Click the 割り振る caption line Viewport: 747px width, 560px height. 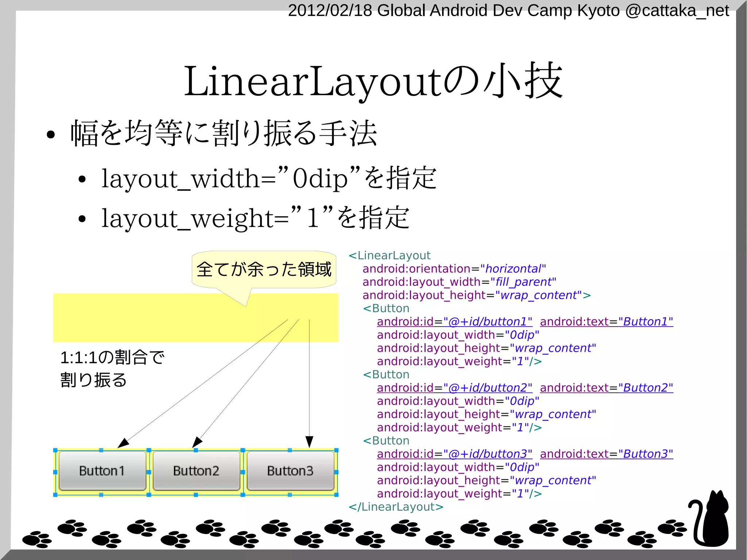93,380
